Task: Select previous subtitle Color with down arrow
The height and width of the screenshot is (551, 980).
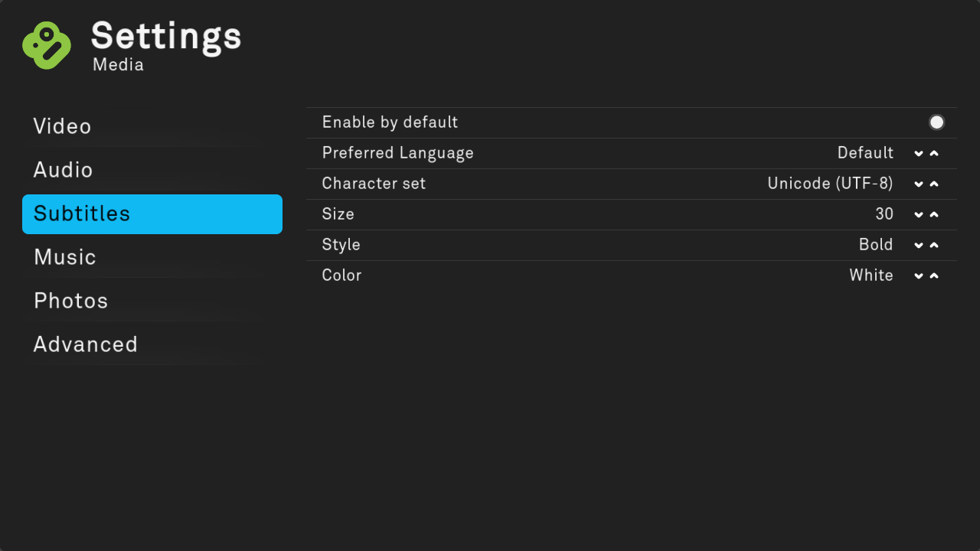Action: click(x=919, y=275)
